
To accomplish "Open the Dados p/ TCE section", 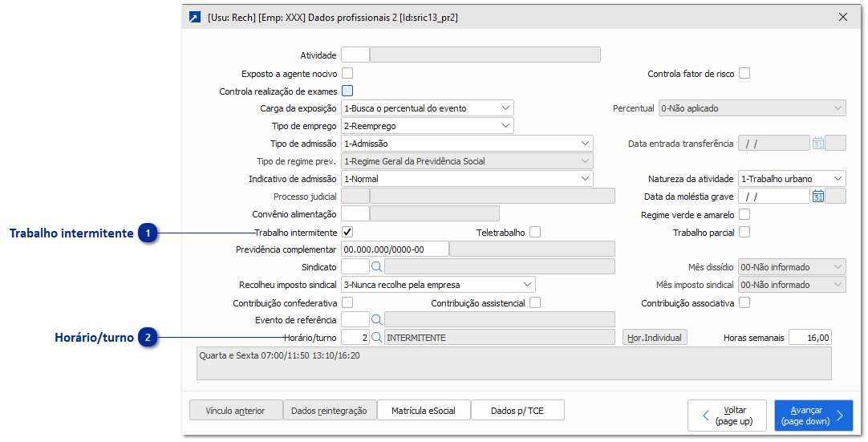I will coord(517,411).
